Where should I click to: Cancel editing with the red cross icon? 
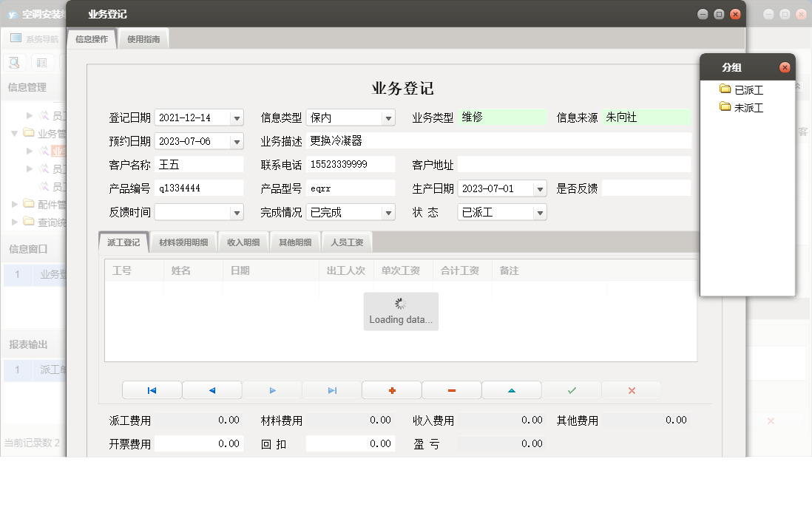point(631,389)
